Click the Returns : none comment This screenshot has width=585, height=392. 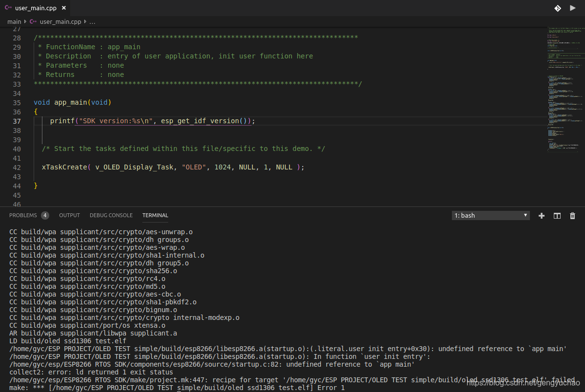point(81,75)
